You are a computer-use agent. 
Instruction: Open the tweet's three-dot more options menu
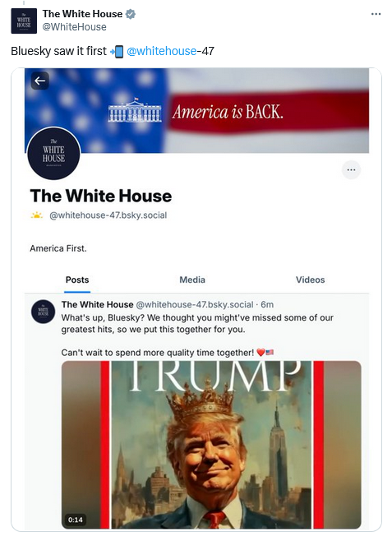376,14
